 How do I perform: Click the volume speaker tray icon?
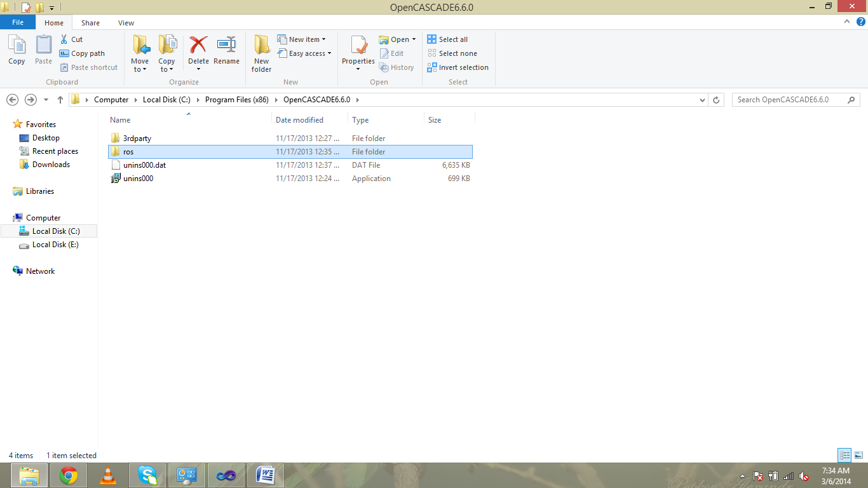(x=804, y=476)
